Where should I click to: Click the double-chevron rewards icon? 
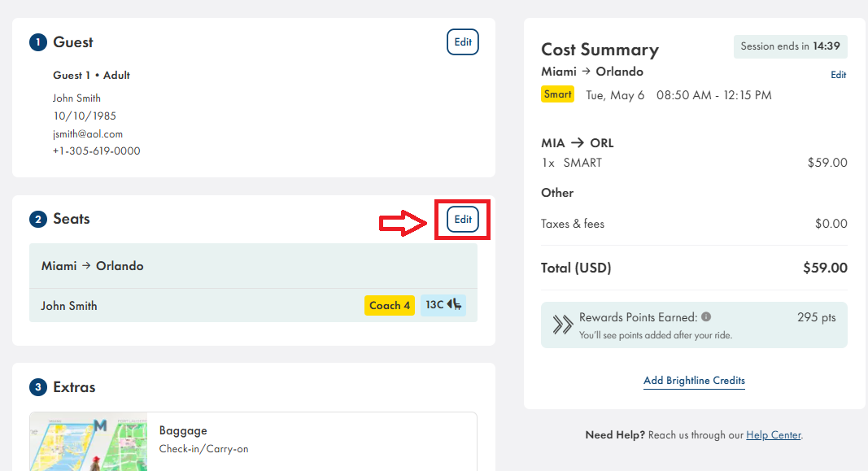coord(563,325)
